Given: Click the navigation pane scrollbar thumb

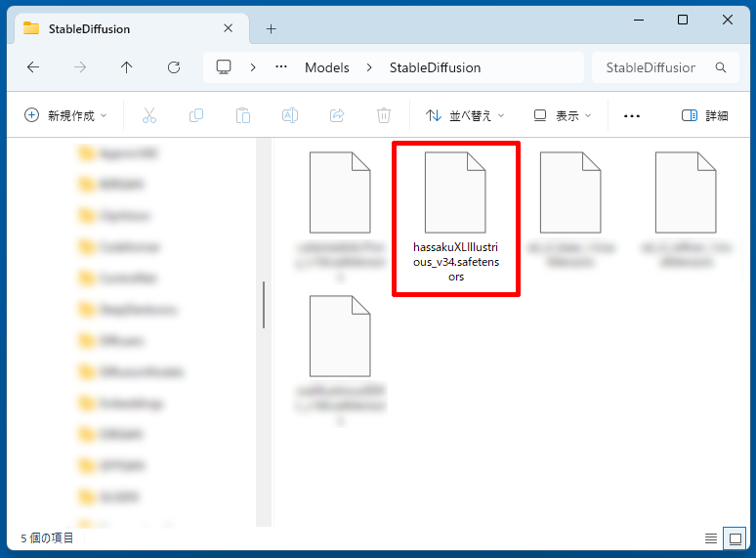Looking at the screenshot, I should [264, 305].
